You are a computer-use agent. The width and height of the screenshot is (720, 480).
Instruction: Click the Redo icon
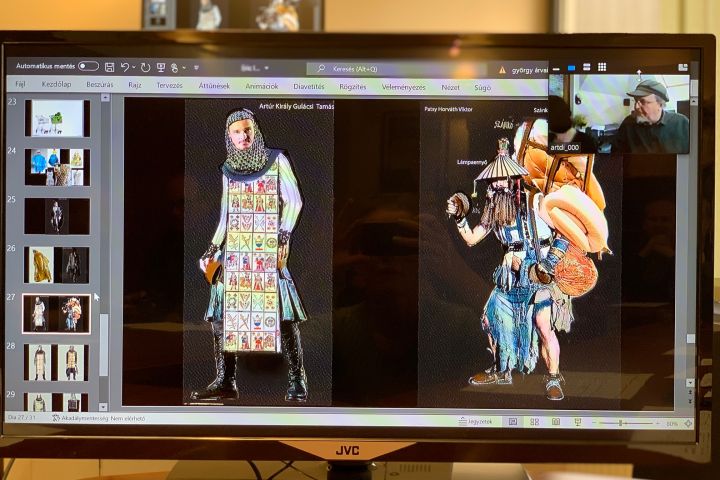(x=145, y=68)
